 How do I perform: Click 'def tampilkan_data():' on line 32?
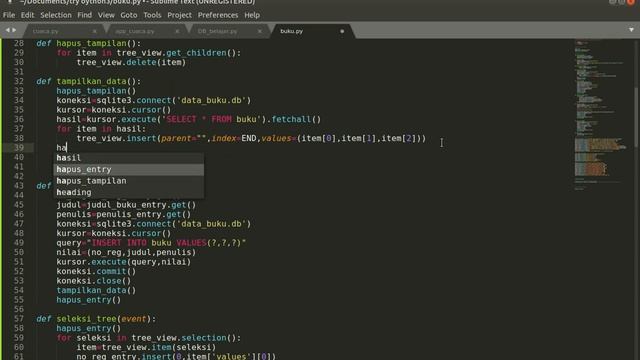tap(88, 81)
